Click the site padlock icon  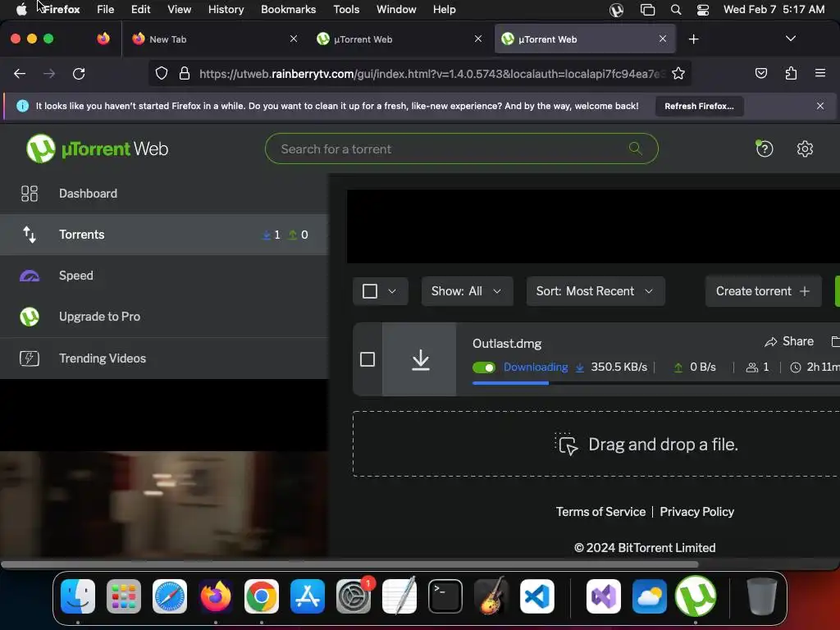click(x=185, y=73)
